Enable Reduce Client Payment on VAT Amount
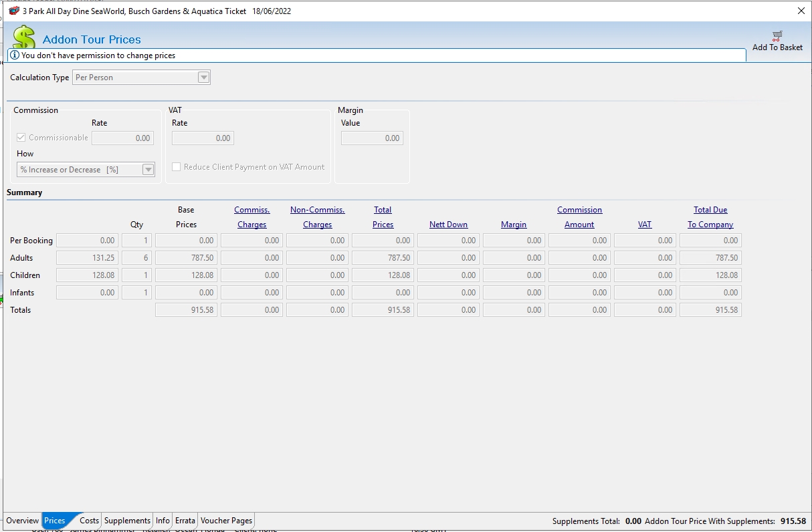The width and height of the screenshot is (812, 532). [177, 167]
